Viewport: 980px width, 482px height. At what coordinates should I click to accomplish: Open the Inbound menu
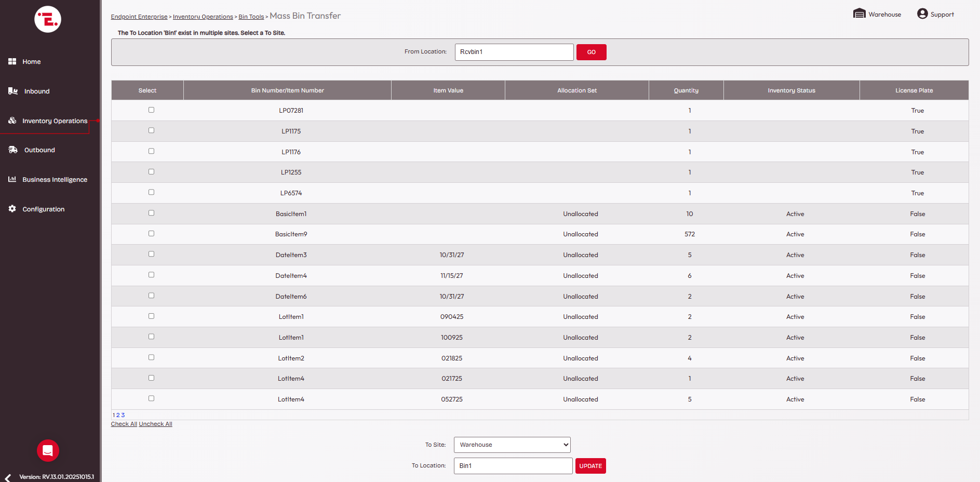tap(37, 91)
